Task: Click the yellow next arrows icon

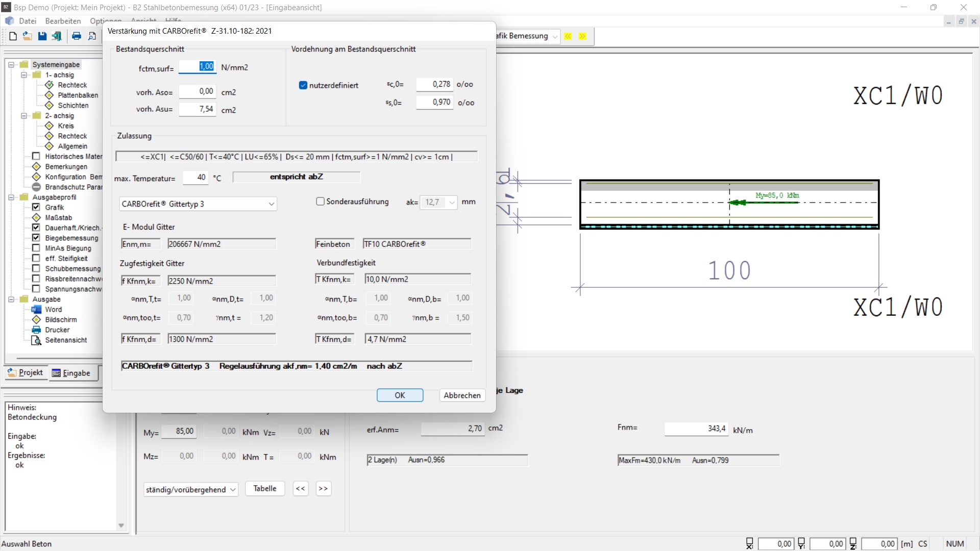Action: click(582, 36)
